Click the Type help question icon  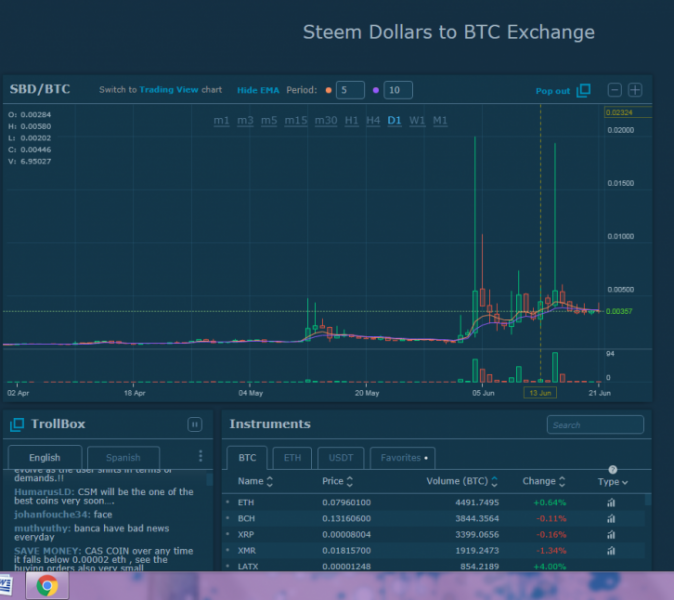[613, 469]
